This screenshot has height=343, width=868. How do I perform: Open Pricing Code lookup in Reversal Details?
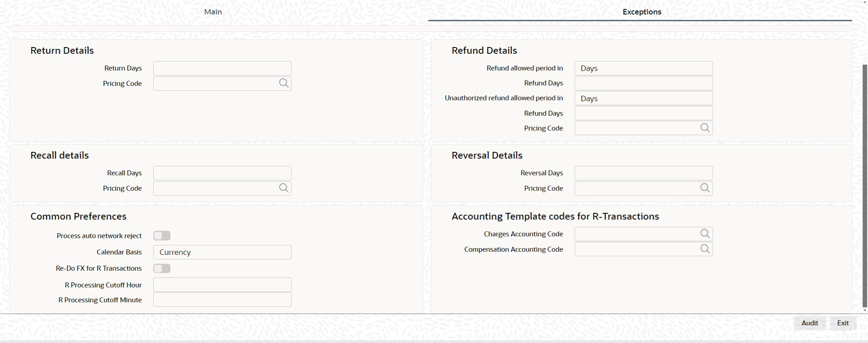[x=705, y=188]
